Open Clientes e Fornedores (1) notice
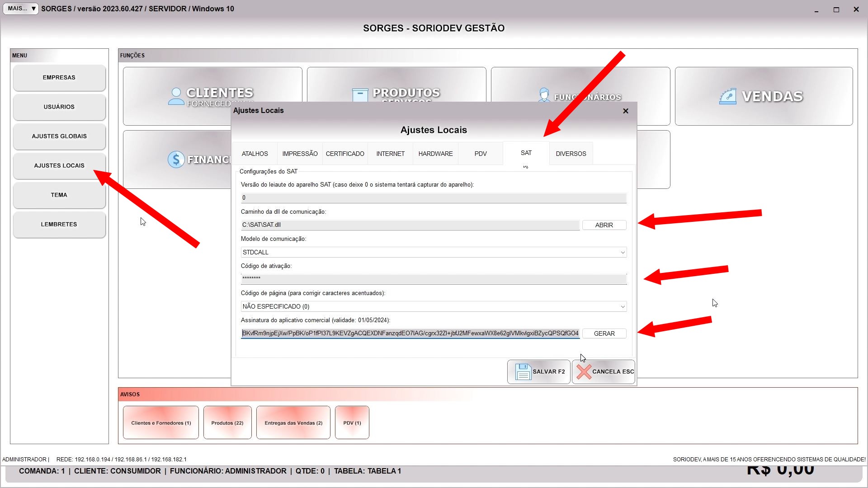Screen dimensions: 868x488 tap(161, 423)
